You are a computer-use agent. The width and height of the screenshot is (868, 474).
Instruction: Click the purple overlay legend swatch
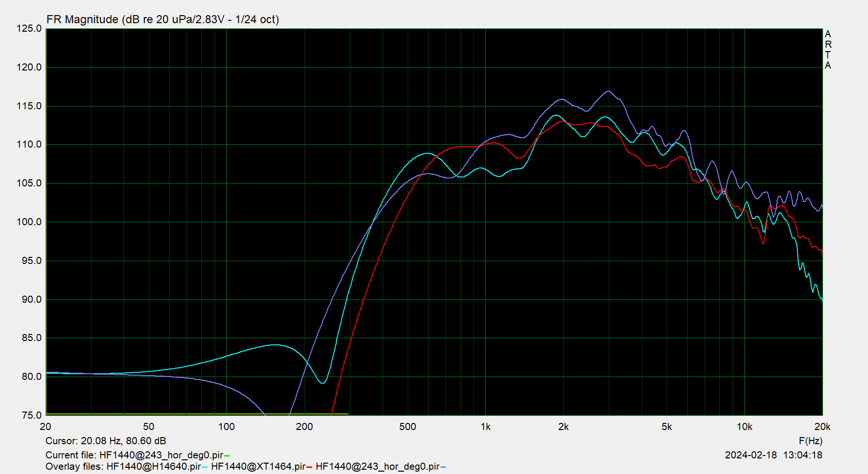[x=443, y=467]
